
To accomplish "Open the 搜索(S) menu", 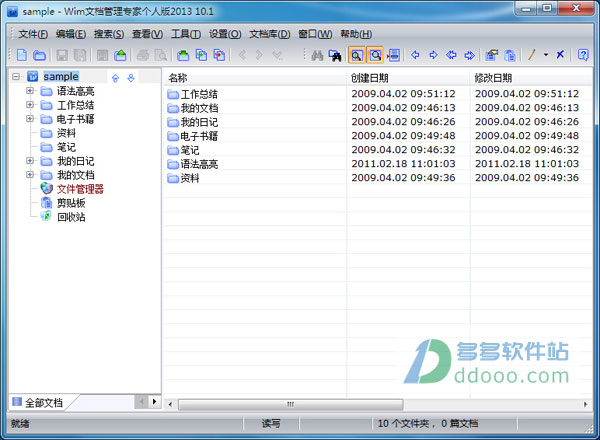I will click(109, 34).
